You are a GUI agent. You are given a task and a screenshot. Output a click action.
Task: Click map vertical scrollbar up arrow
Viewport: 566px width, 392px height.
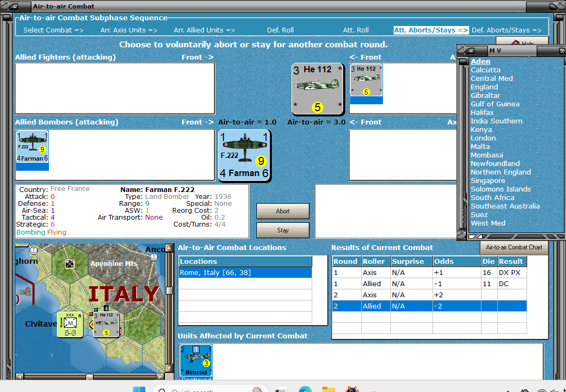(x=169, y=248)
